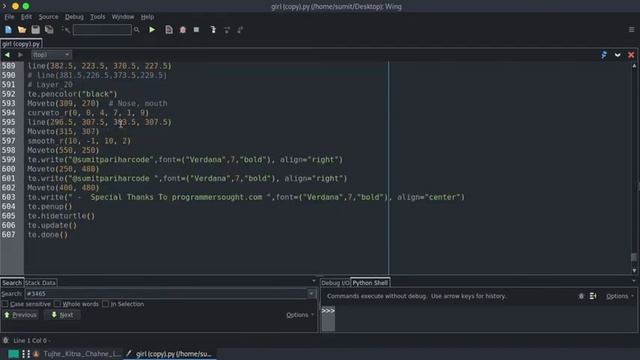Open the Source menu
This screenshot has height=360, width=640.
tap(48, 17)
